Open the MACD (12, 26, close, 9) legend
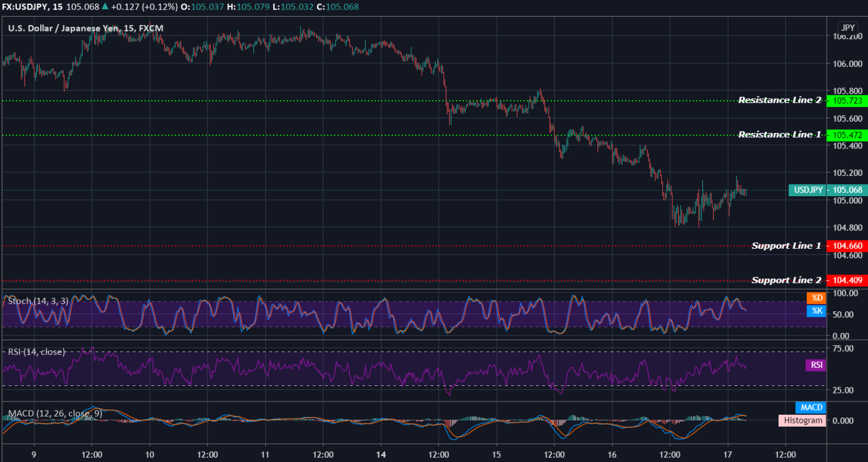 pos(55,414)
